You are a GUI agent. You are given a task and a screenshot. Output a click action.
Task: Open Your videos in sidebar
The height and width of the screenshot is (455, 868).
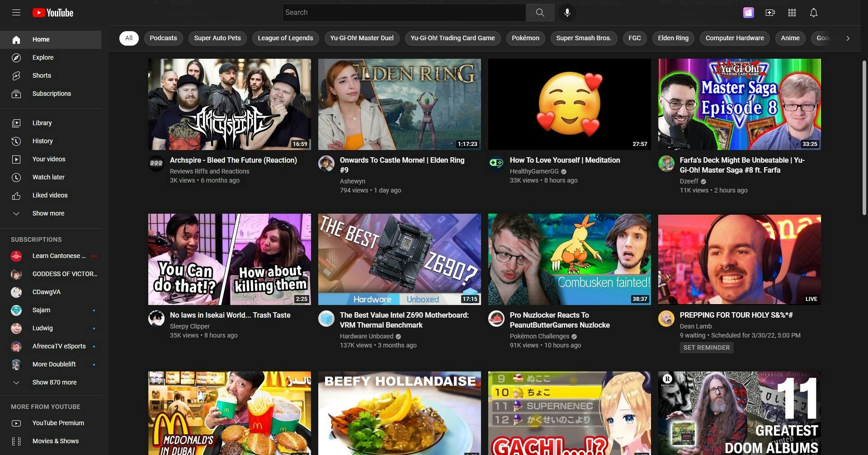click(x=51, y=159)
